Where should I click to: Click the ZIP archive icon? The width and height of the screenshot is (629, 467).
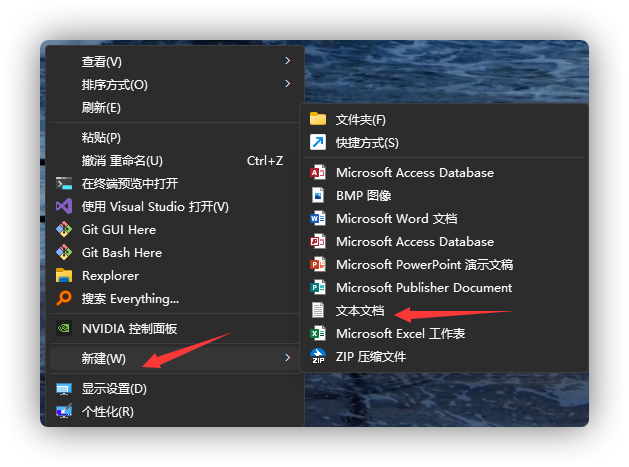[x=318, y=356]
